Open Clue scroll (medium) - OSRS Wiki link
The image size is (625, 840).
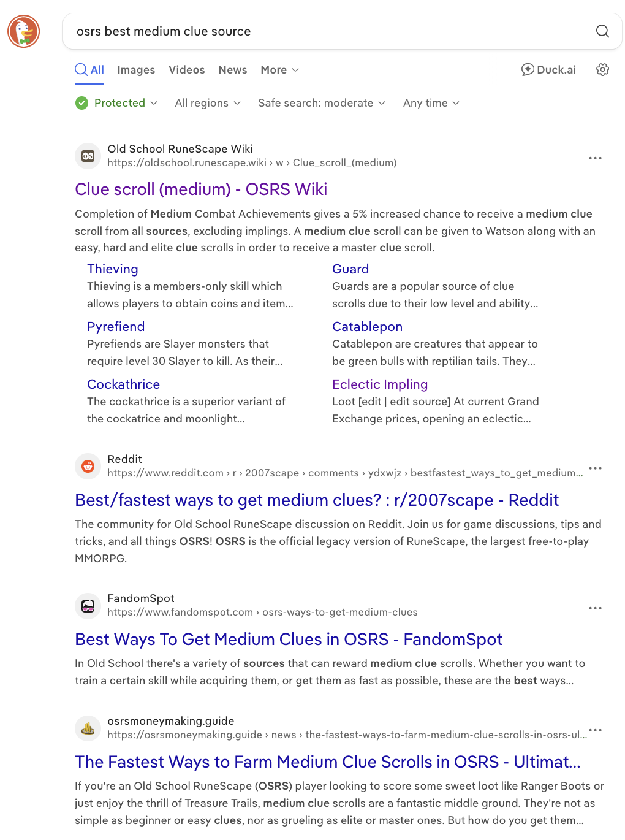pyautogui.click(x=201, y=189)
